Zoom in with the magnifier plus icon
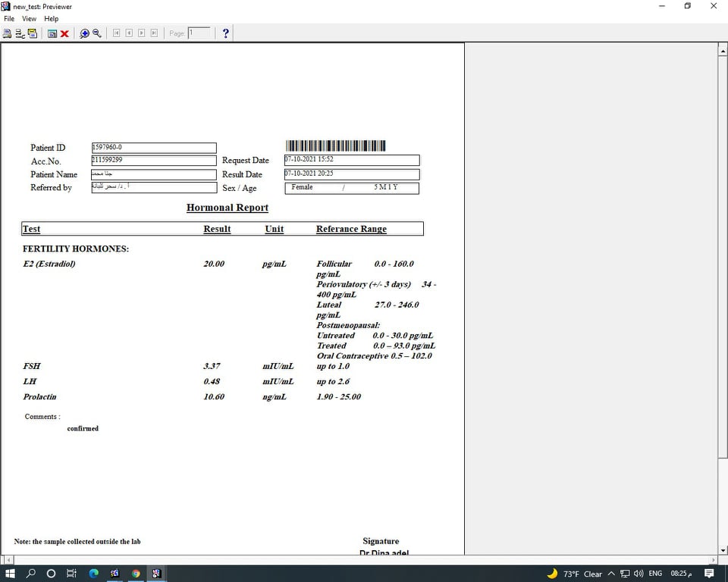 pos(84,33)
